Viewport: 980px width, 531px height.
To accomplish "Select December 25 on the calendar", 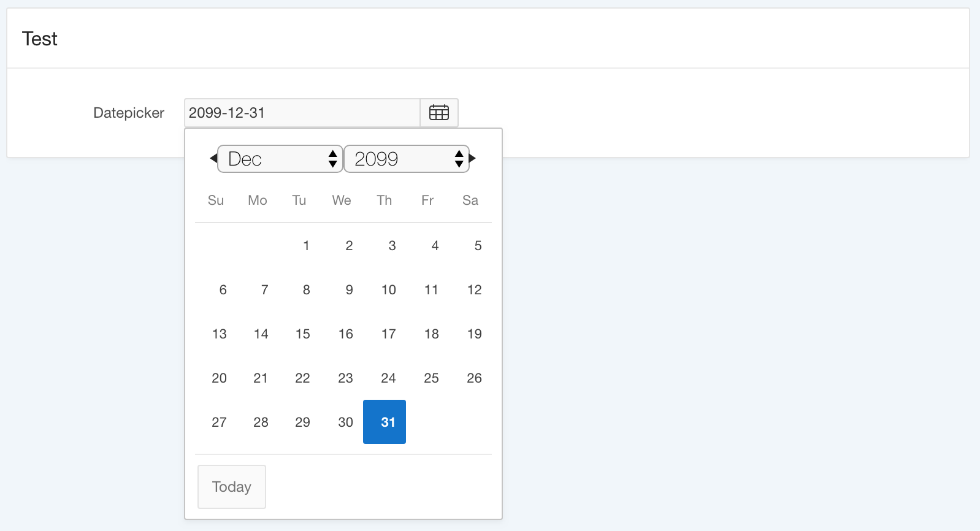I will pos(431,378).
